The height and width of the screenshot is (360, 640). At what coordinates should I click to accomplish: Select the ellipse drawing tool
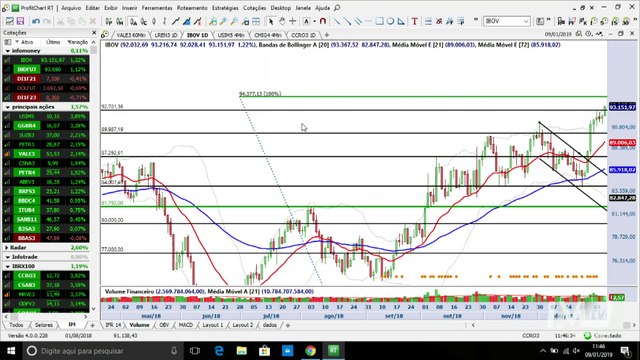pyautogui.click(x=391, y=21)
